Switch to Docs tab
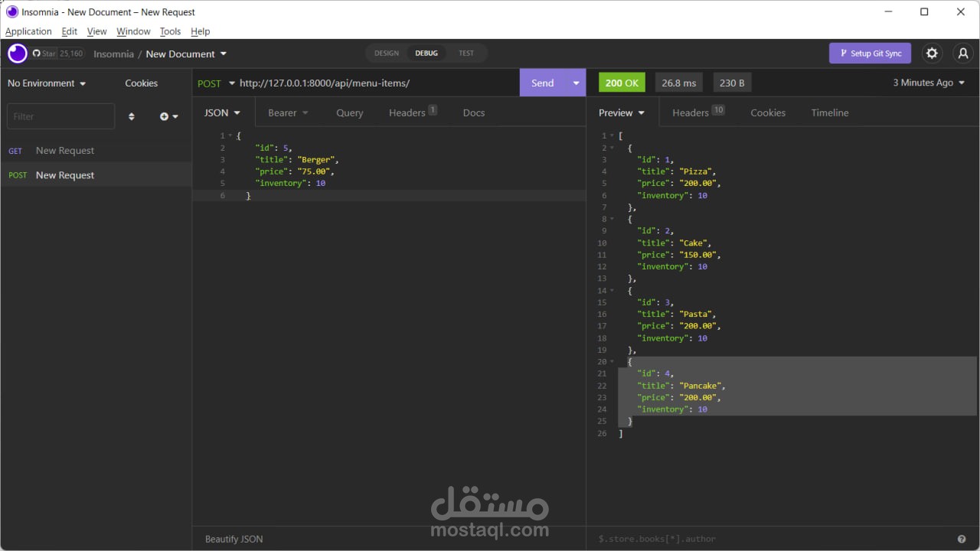 (474, 112)
